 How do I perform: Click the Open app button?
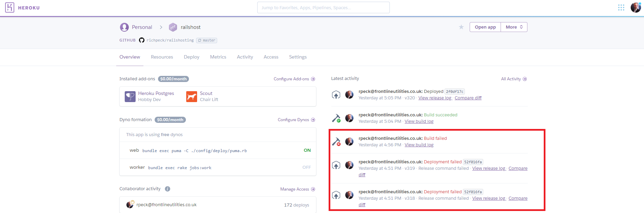(485, 27)
